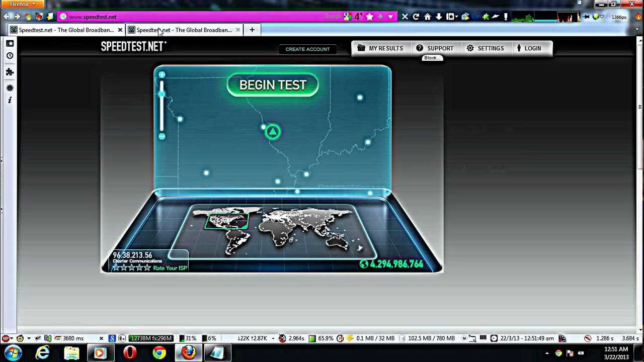This screenshot has width=644, height=362.
Task: Open Google Chrome from taskbar
Action: coord(159,353)
